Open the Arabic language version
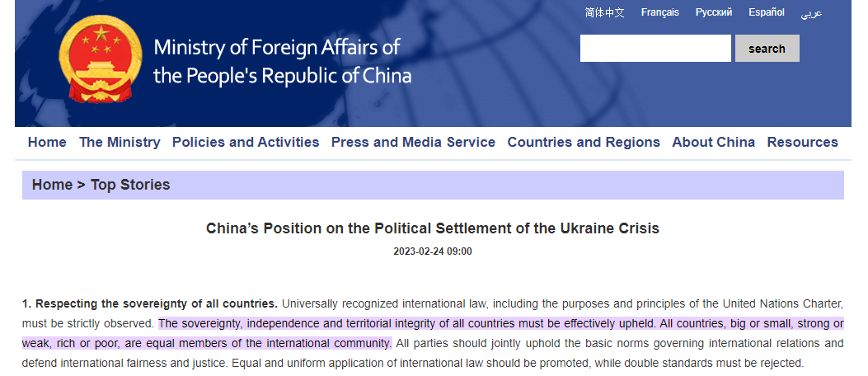868x376 pixels. pyautogui.click(x=811, y=13)
